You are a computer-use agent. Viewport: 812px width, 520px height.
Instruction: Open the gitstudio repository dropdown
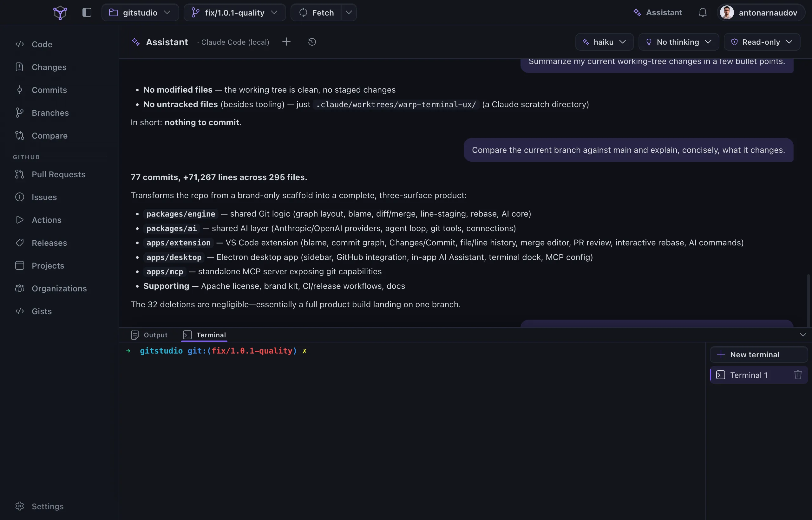click(140, 12)
